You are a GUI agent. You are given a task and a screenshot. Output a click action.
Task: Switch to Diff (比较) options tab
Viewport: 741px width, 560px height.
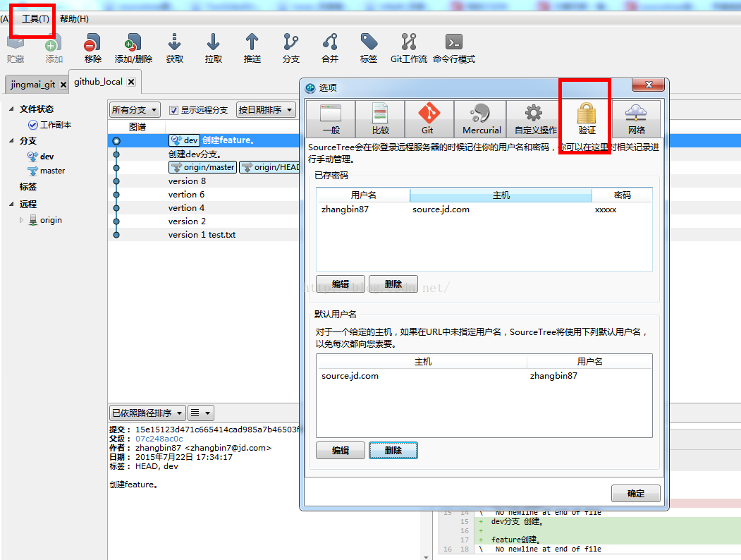(x=380, y=118)
